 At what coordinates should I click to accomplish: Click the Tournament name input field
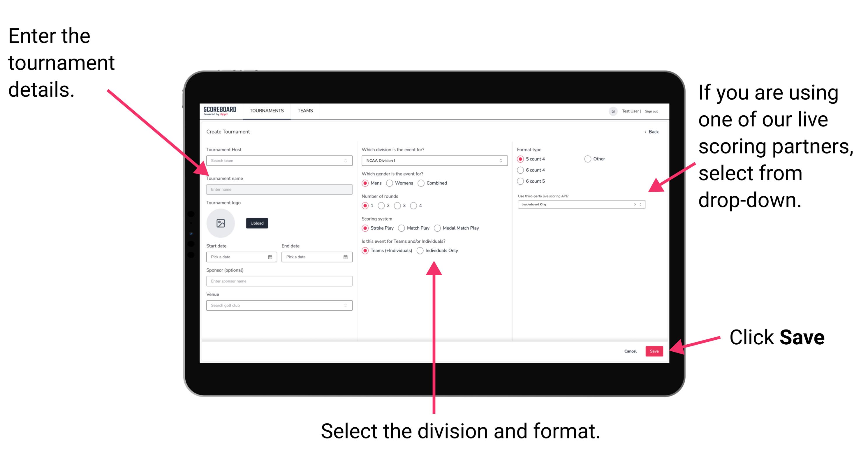(278, 190)
